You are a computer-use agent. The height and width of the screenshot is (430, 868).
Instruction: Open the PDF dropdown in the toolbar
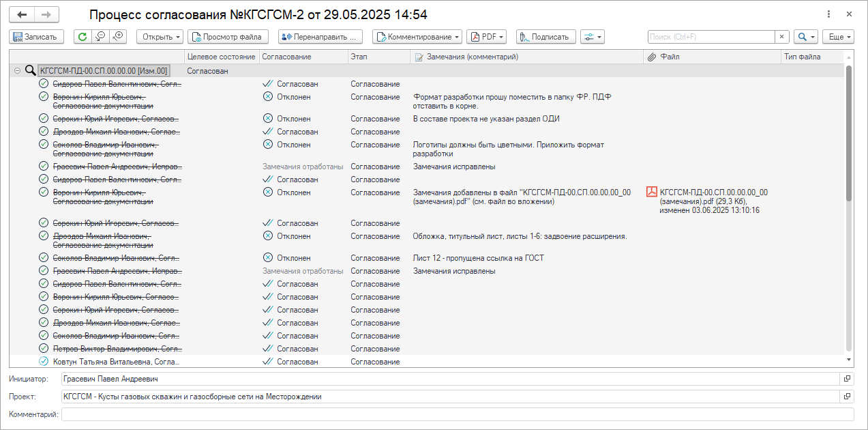[486, 37]
